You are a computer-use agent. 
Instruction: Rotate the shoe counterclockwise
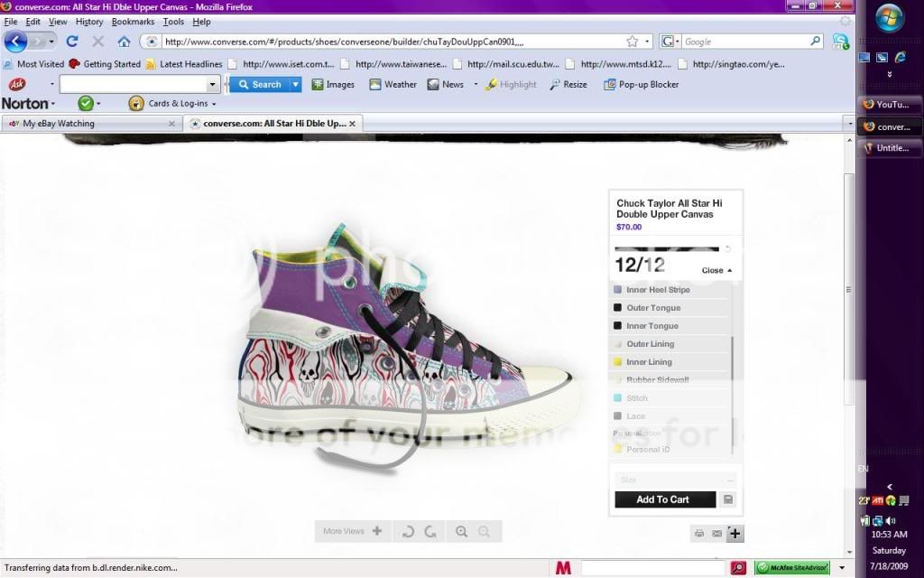pyautogui.click(x=408, y=531)
